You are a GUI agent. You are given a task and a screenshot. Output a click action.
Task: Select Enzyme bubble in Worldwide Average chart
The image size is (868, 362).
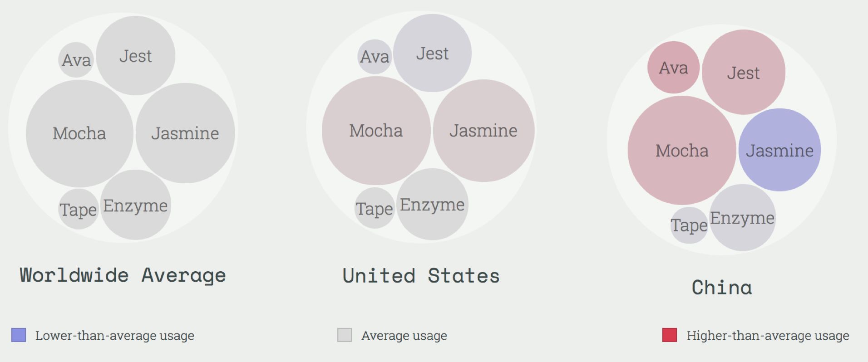pyautogui.click(x=135, y=205)
